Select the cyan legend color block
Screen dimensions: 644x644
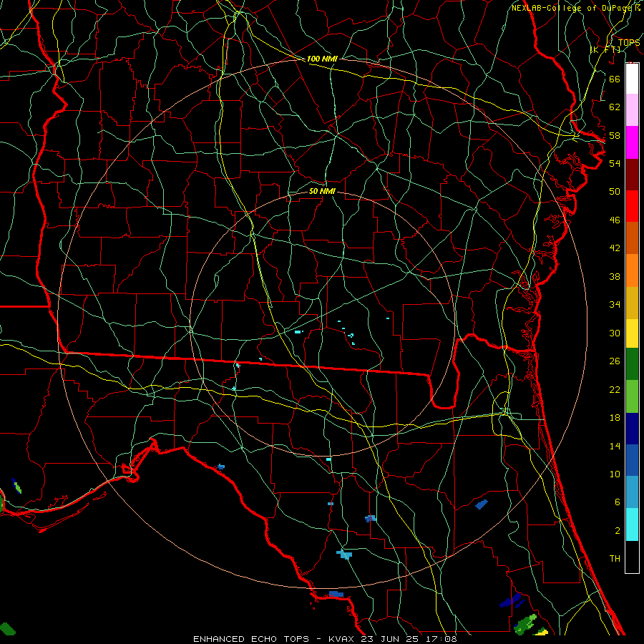632,525
